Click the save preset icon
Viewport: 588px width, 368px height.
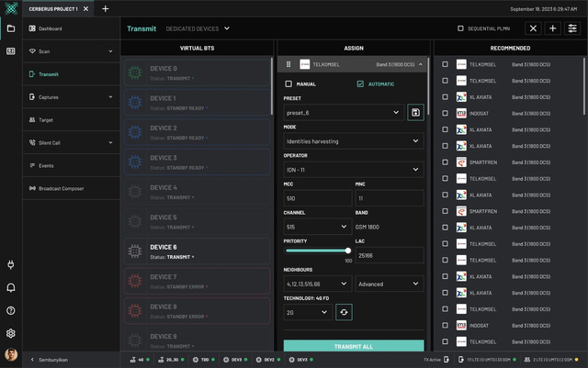416,112
